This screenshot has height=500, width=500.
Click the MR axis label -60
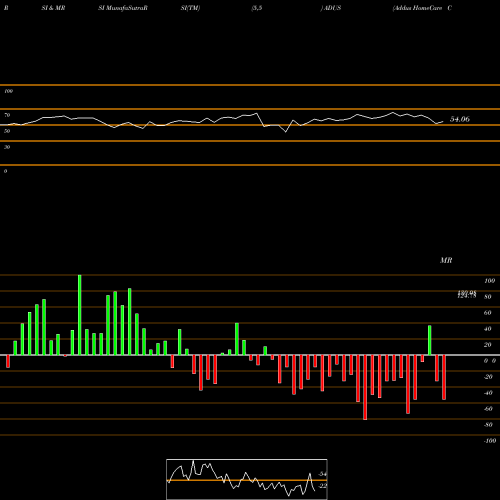tap(488, 409)
